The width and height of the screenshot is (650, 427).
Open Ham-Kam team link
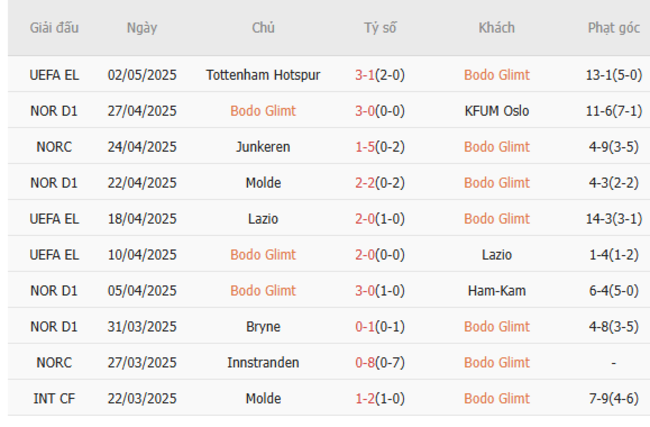click(x=496, y=291)
